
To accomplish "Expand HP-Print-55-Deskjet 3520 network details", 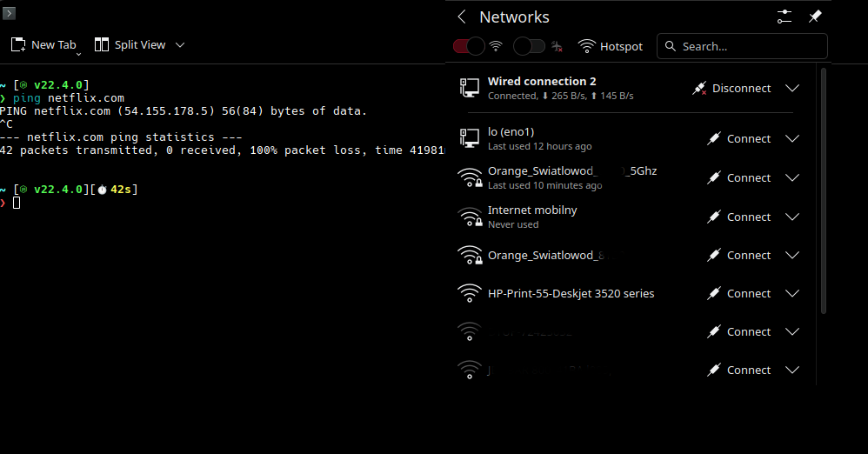I will [x=791, y=293].
